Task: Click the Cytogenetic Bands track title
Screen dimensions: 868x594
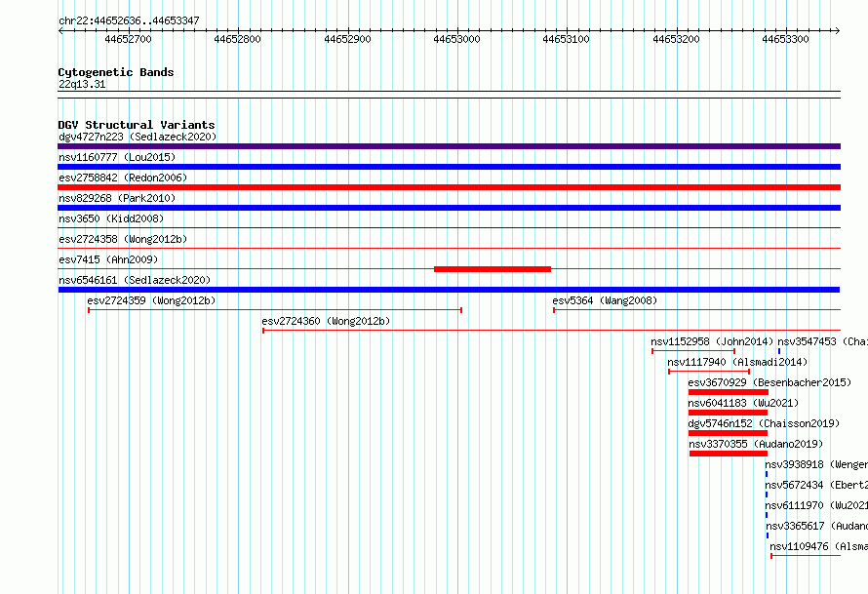Action: [116, 72]
